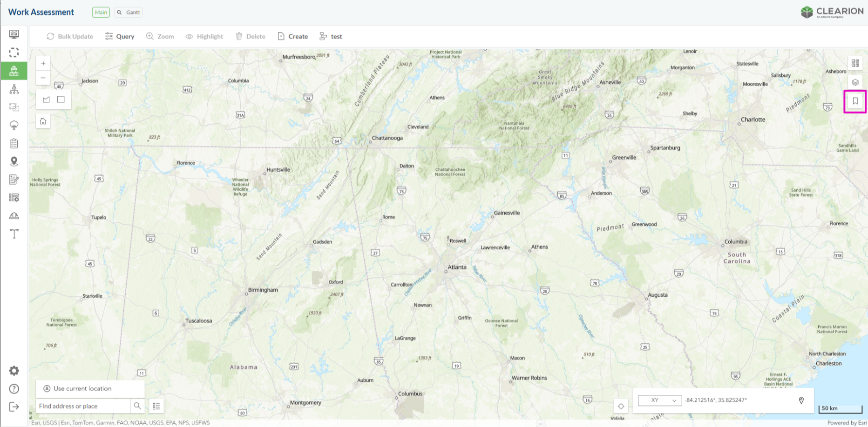This screenshot has width=868, height=427.
Task: Open the location pin sidebar icon
Action: click(14, 161)
